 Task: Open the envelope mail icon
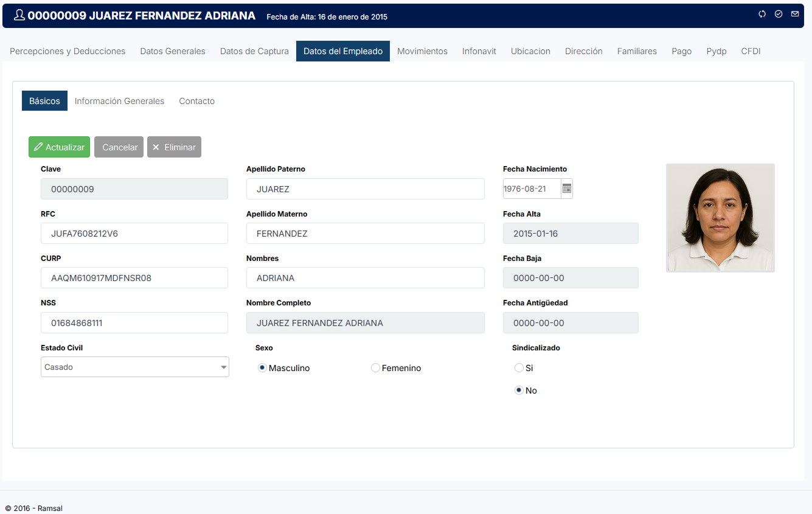coord(795,14)
